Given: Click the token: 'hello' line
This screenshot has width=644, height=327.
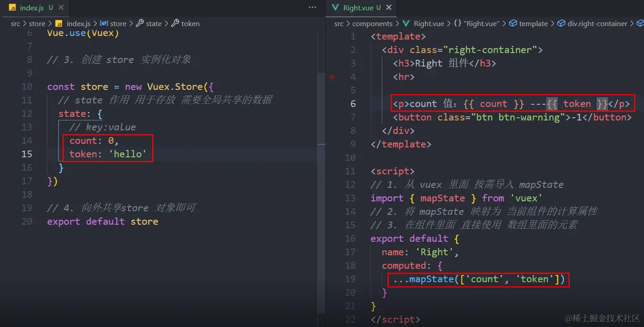Looking at the screenshot, I should [x=108, y=154].
